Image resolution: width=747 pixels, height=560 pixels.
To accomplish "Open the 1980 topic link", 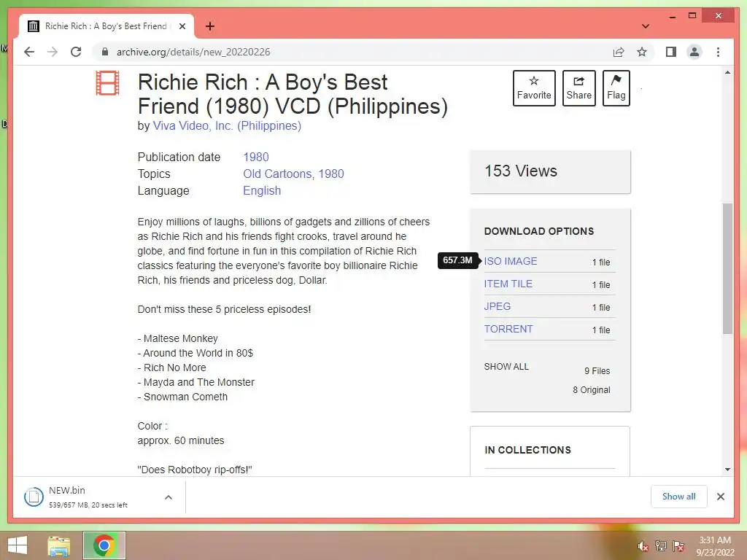I will 331,174.
